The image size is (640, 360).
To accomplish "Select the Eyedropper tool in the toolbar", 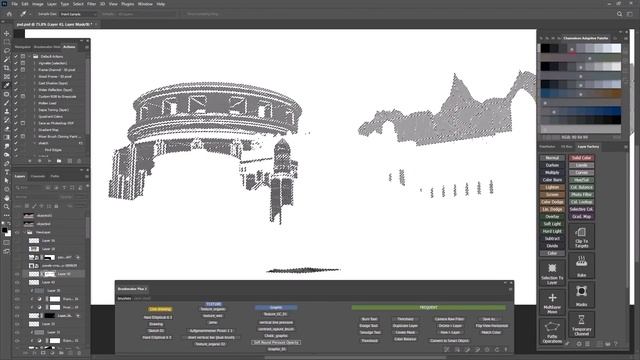I will click(x=6, y=85).
